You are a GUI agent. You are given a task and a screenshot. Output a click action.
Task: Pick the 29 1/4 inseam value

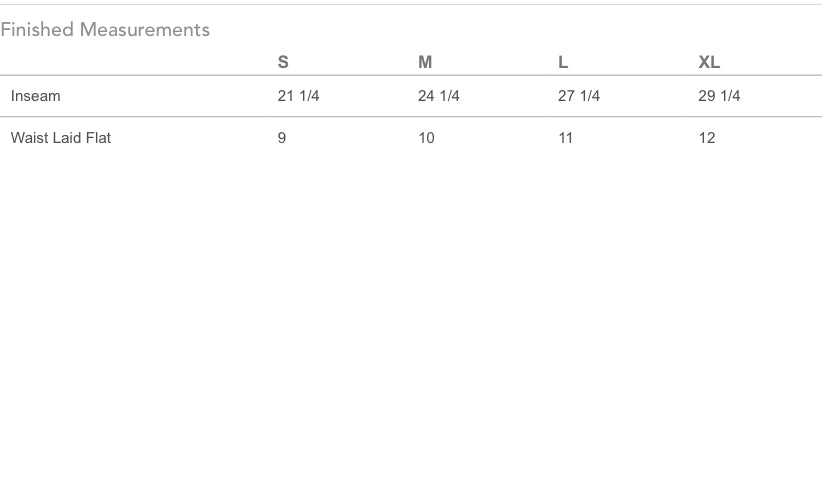[x=719, y=96]
